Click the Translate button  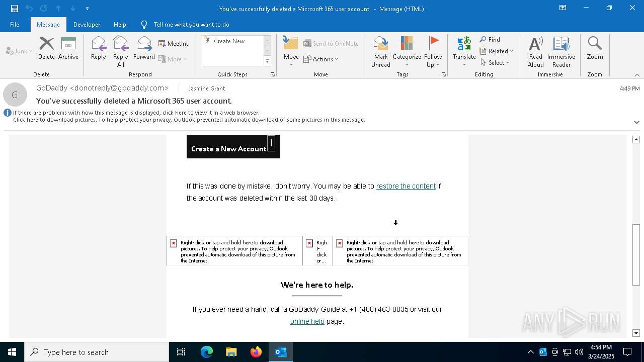click(464, 52)
